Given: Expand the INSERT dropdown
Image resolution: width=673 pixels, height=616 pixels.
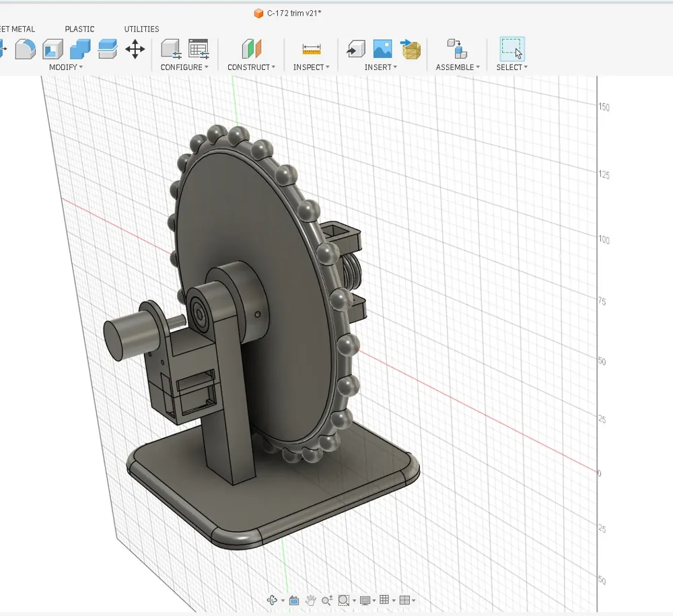Looking at the screenshot, I should (381, 67).
